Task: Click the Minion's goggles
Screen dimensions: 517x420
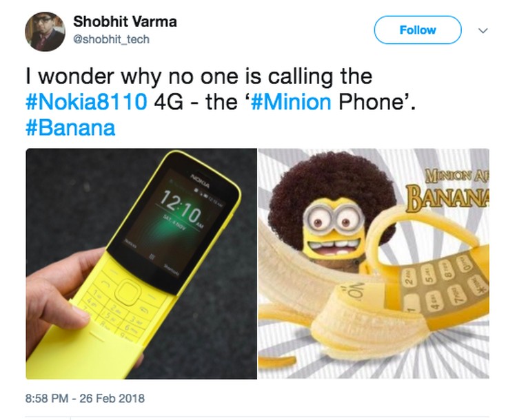Action: pos(332,219)
